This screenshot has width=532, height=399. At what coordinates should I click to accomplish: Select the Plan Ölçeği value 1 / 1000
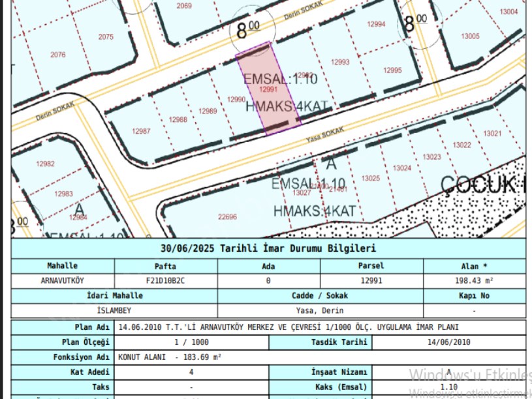tap(191, 342)
